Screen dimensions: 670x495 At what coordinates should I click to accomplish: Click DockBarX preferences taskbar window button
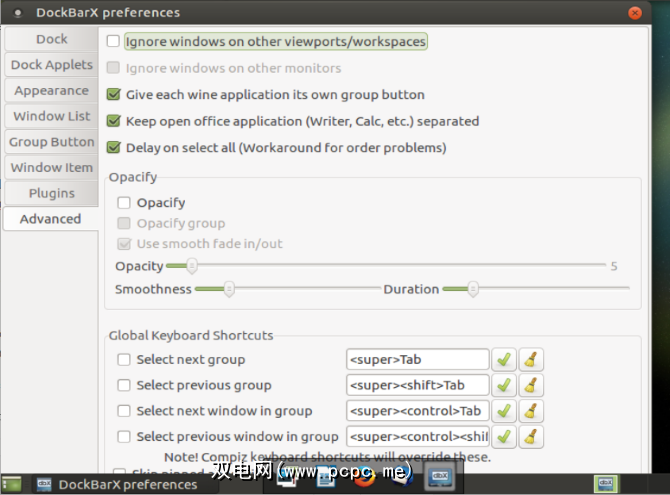[115, 484]
